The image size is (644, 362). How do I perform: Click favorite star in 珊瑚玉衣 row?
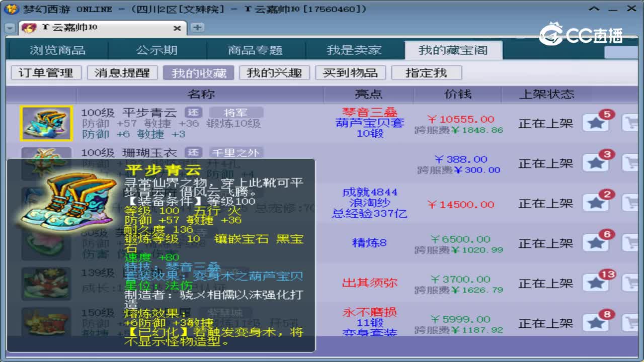click(x=596, y=163)
